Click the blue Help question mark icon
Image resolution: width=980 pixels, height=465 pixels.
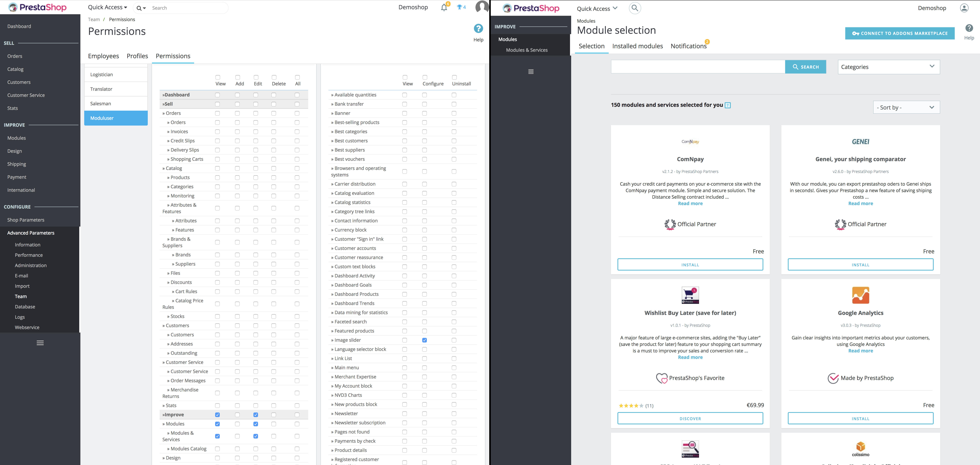coord(478,29)
